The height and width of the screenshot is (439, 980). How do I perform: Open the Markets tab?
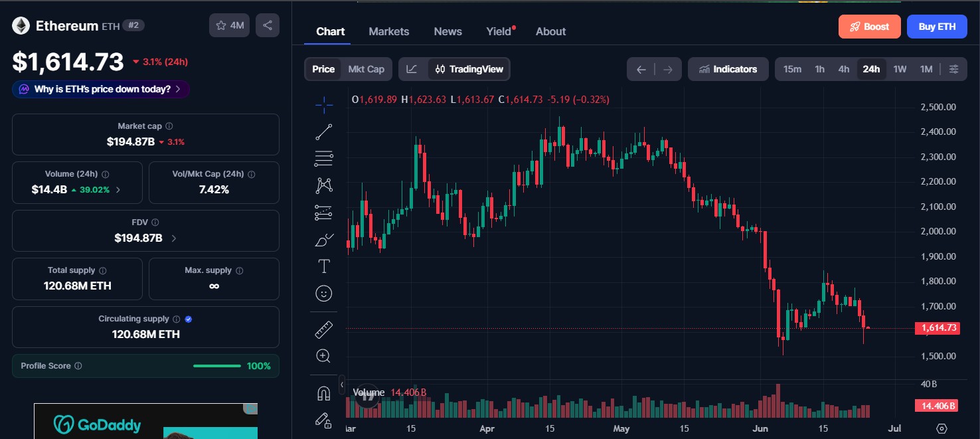389,31
